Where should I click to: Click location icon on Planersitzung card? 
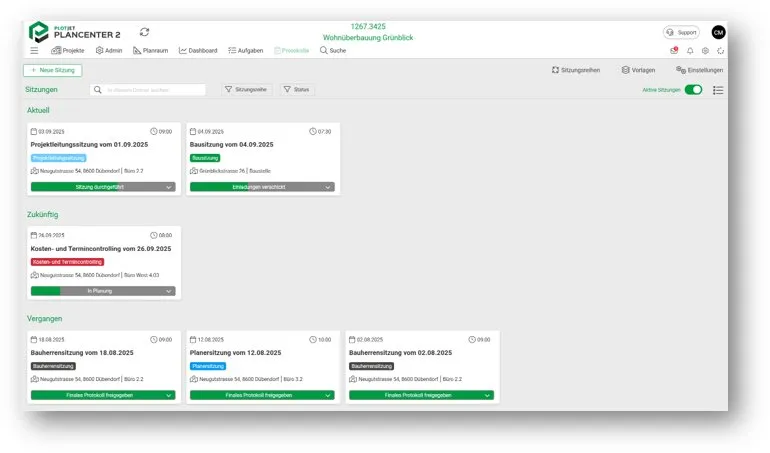pos(194,379)
